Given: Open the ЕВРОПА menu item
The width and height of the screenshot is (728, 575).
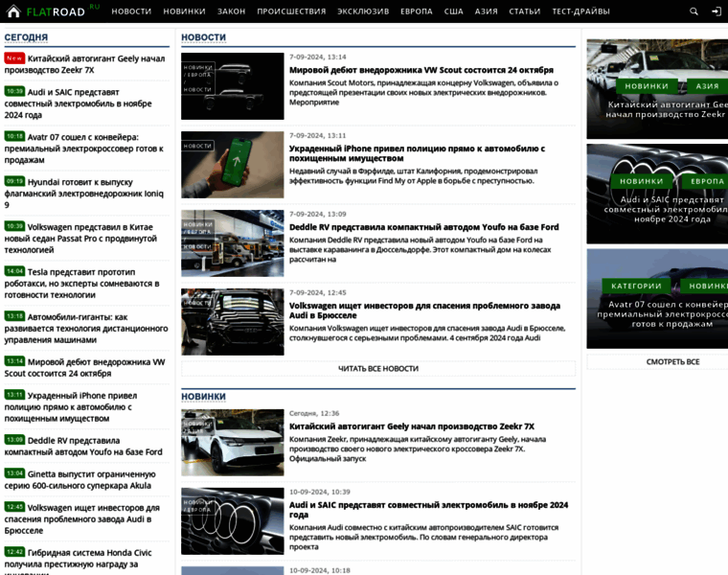Looking at the screenshot, I should click(x=417, y=11).
